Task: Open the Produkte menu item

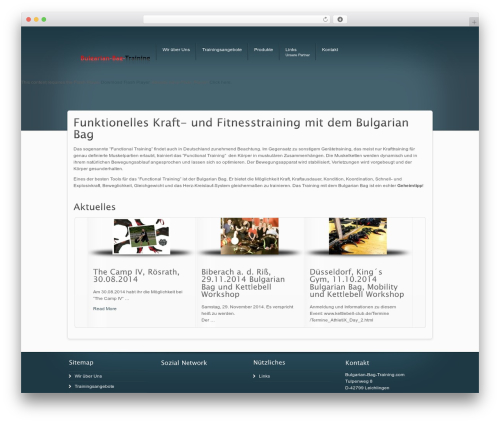Action: tap(263, 50)
